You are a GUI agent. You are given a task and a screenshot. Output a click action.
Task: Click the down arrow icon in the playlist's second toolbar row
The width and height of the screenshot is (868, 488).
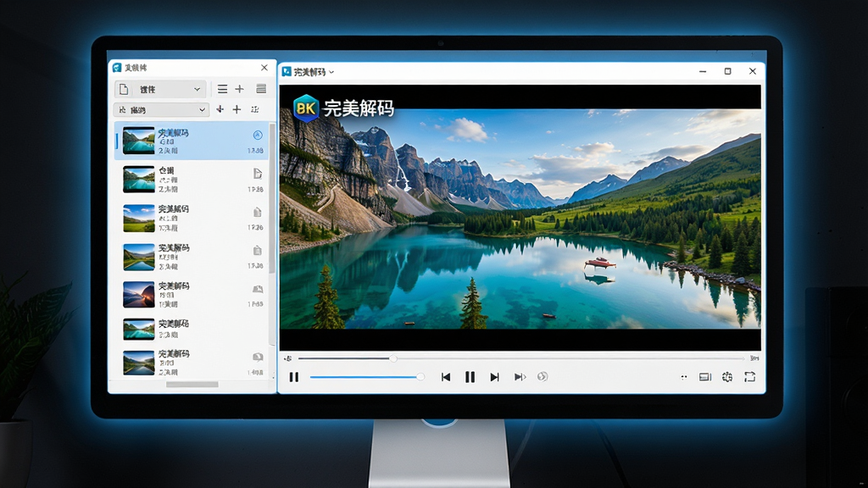point(220,109)
